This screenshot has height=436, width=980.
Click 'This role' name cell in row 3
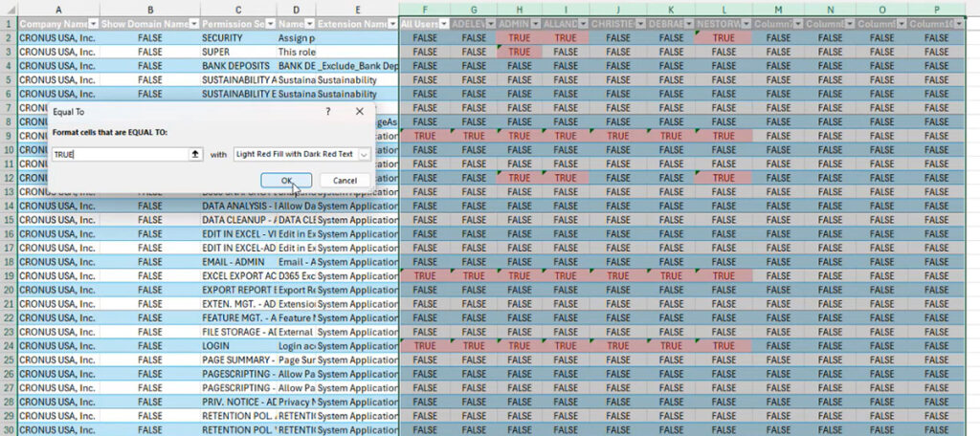(297, 52)
